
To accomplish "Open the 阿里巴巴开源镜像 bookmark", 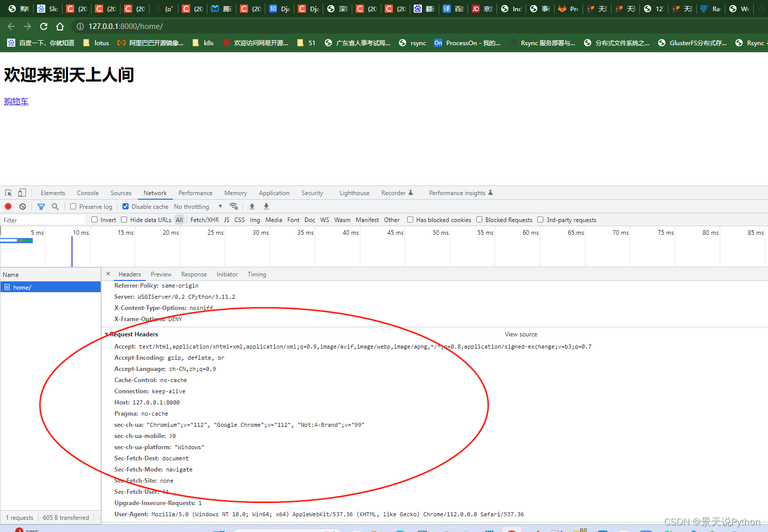I will click(150, 43).
